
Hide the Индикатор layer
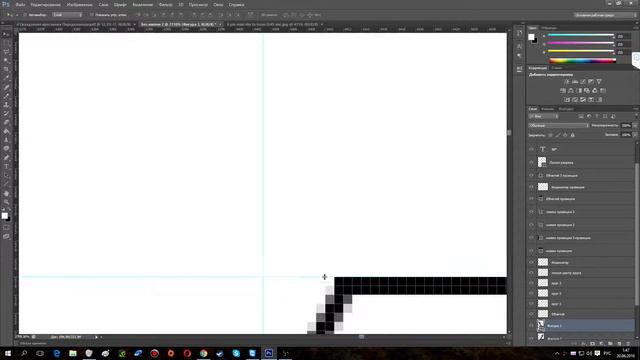(531, 262)
